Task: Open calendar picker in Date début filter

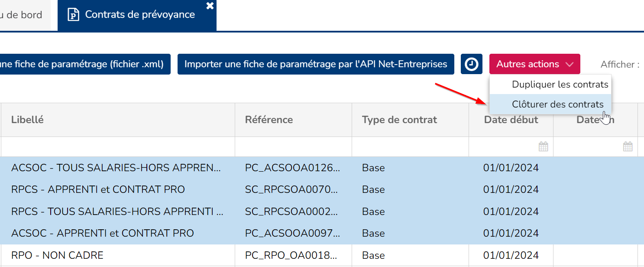Action: (x=543, y=147)
